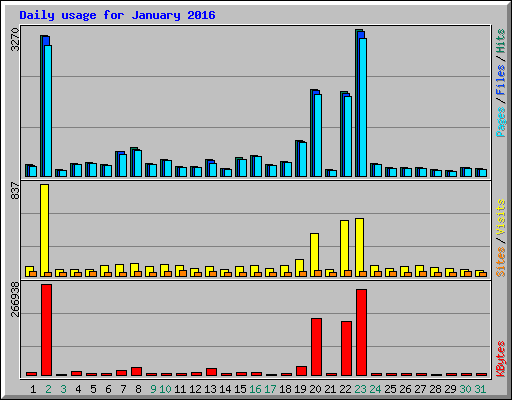Viewport: 512px width, 400px height.
Task: Select day 23 on the x-axis
Action: pos(360,389)
